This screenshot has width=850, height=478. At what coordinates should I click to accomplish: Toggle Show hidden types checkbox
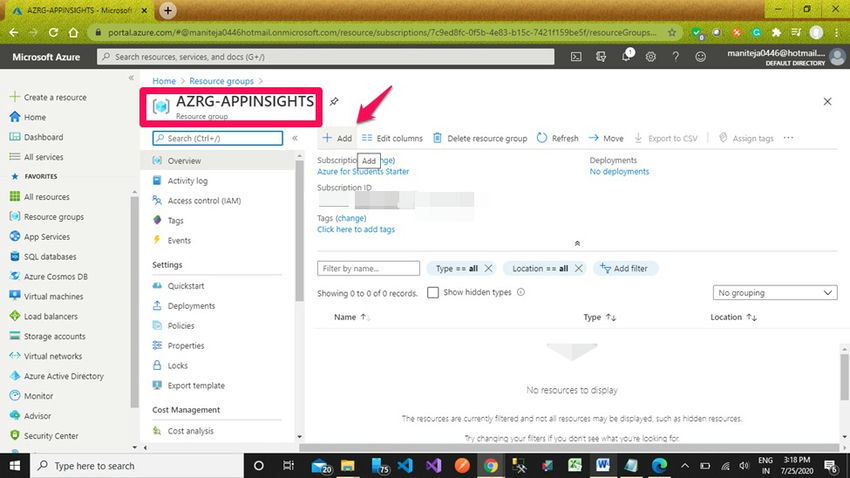click(433, 293)
